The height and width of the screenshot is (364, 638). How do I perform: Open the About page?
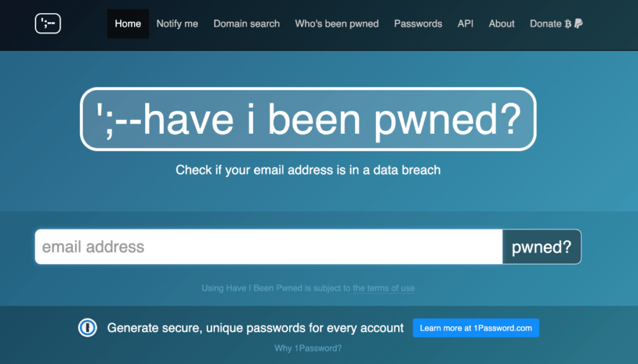click(x=501, y=24)
